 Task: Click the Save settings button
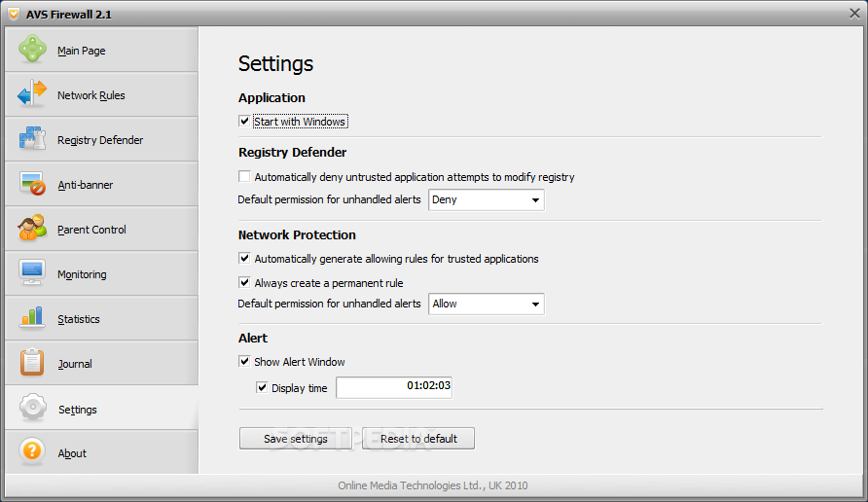coord(296,439)
